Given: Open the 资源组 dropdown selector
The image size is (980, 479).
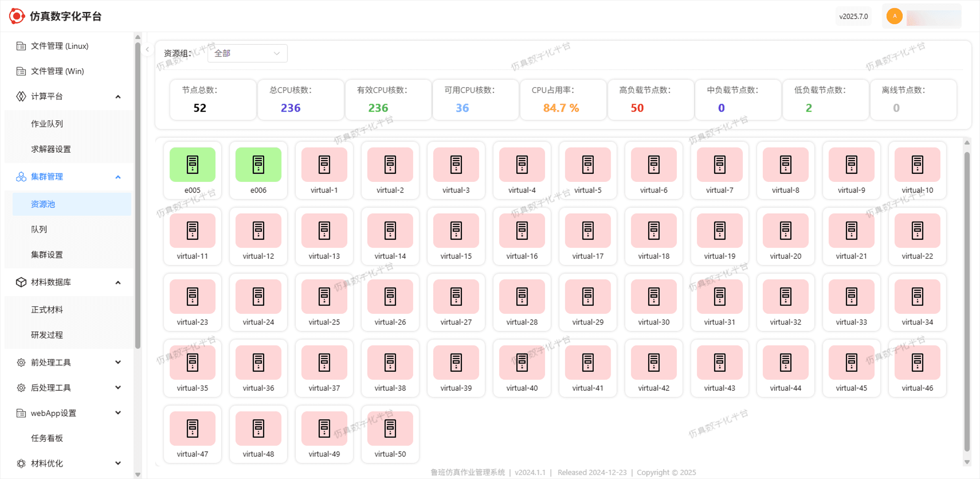Looking at the screenshot, I should (247, 53).
